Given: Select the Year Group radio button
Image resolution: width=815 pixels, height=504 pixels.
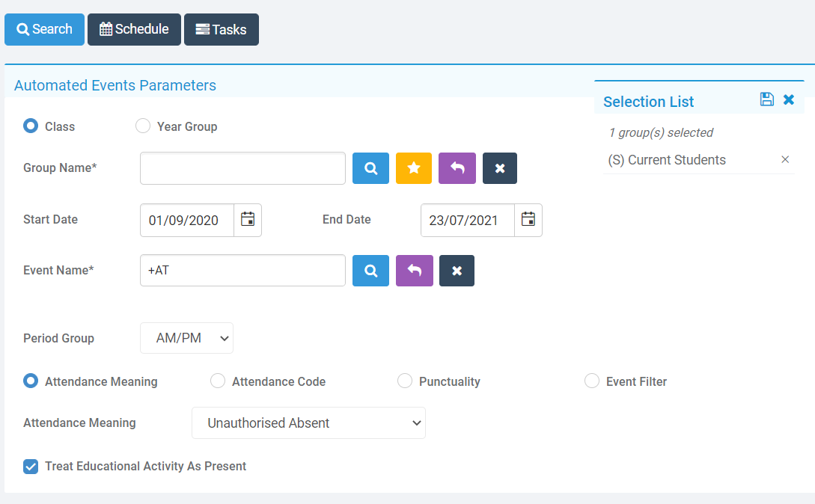Looking at the screenshot, I should click(143, 126).
